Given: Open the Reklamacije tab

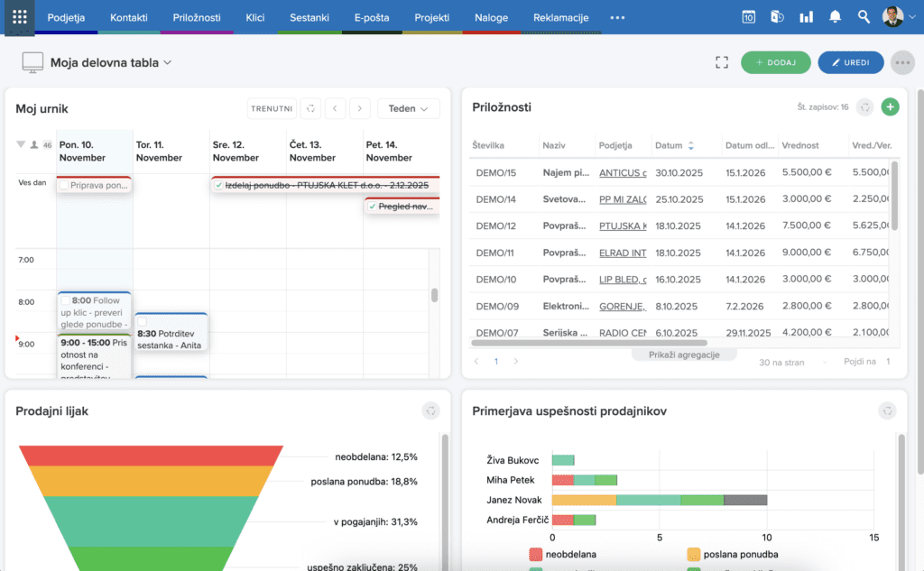Looking at the screenshot, I should coord(560,17).
